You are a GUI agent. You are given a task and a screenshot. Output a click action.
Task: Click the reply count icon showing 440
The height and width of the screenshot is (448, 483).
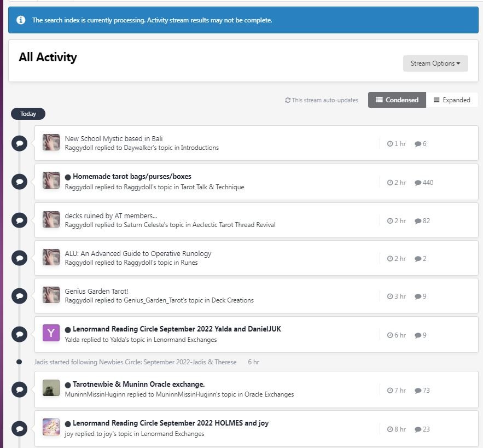click(x=418, y=183)
